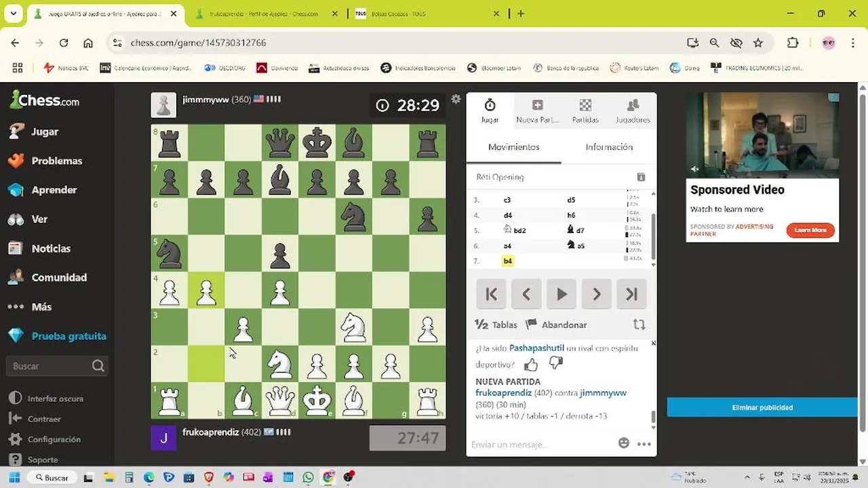Viewport: 868px width, 488px height.
Task: Select the Información tab
Action: tap(609, 147)
